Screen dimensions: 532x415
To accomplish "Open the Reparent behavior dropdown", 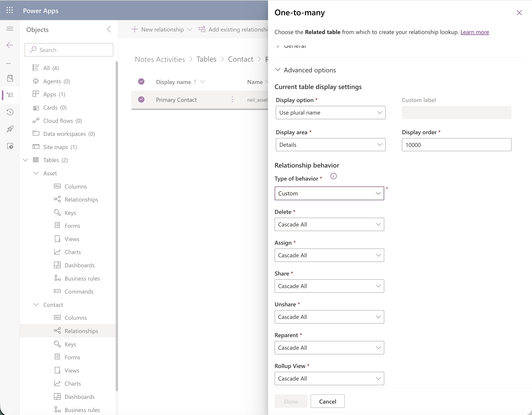I will tap(329, 348).
